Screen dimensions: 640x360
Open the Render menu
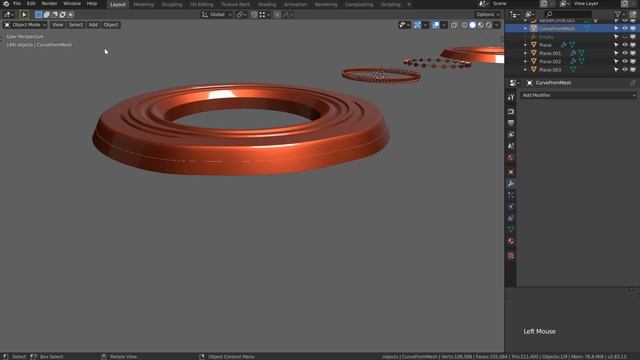point(49,4)
